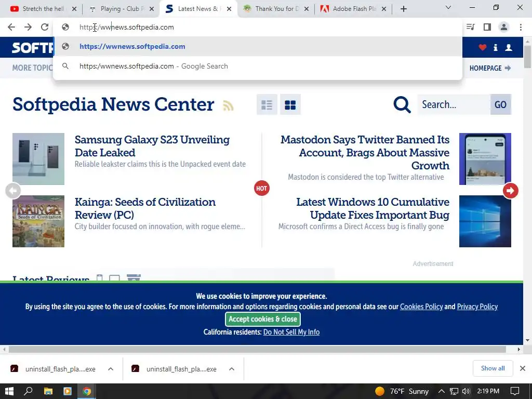Open taskbar search magnifier
Image resolution: width=532 pixels, height=399 pixels.
[x=28, y=391]
